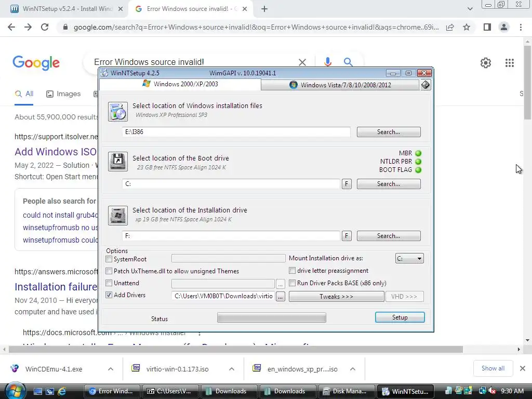Image resolution: width=532 pixels, height=399 pixels.
Task: Click the Installation drive F: path field
Action: click(x=231, y=236)
